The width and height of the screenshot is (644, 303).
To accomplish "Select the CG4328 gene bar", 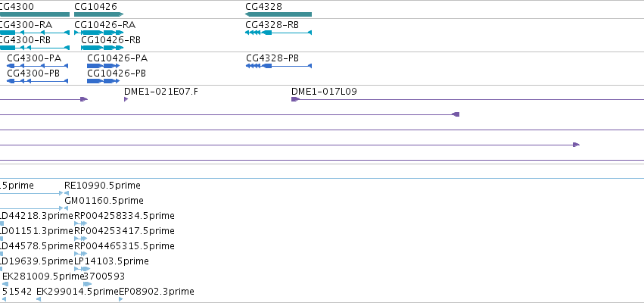I will pyautogui.click(x=278, y=14).
